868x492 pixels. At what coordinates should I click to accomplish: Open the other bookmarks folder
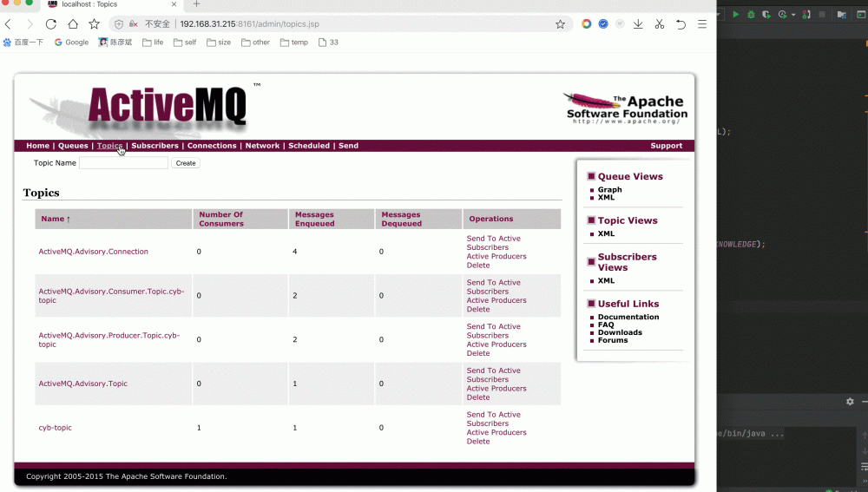point(256,42)
